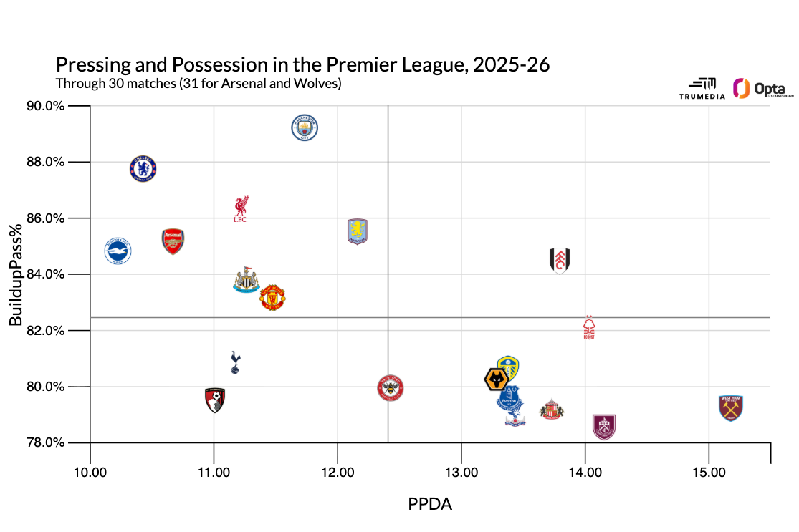Viewport: 799px width, 532px height.
Task: Click the Fulham logo
Action: click(x=560, y=261)
